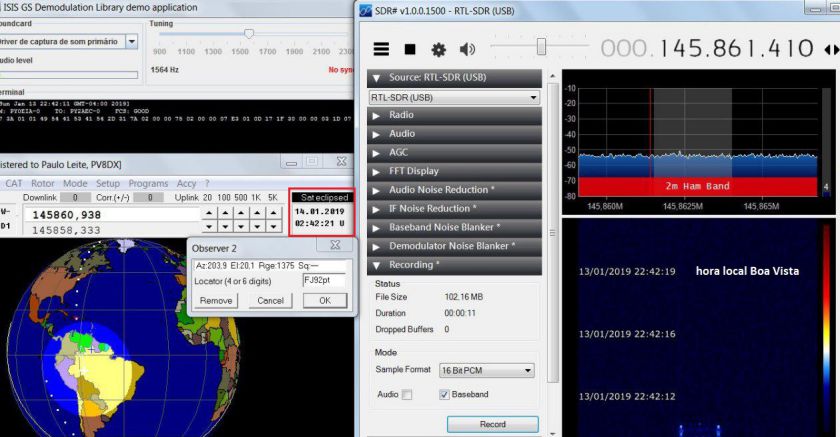This screenshot has width=840, height=437.
Task: Expand the Radio panel in SDR#
Action: point(454,115)
